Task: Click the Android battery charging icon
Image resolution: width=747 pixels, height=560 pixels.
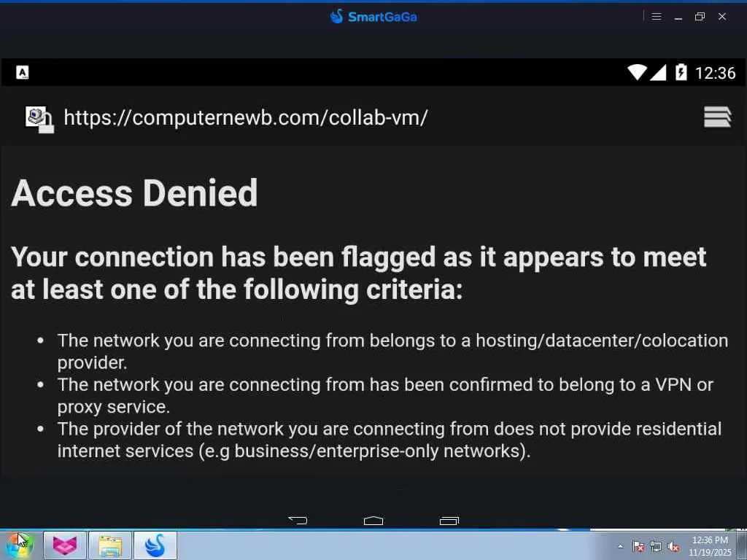Action: coord(681,72)
